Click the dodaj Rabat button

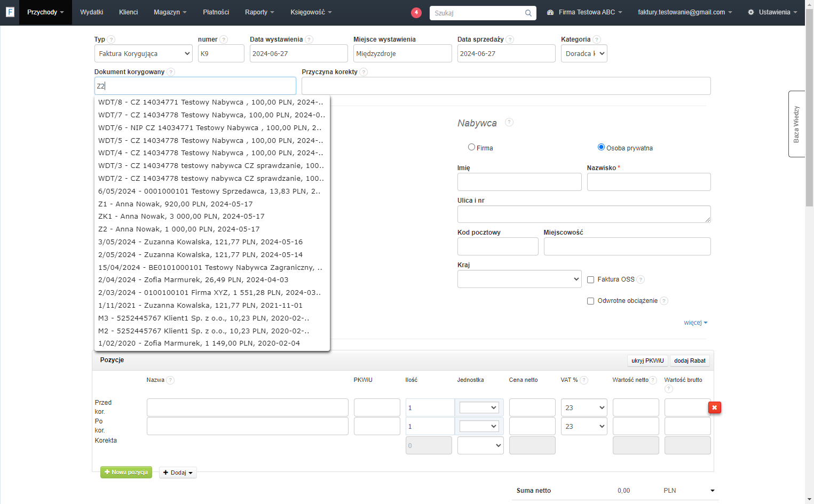pos(690,361)
